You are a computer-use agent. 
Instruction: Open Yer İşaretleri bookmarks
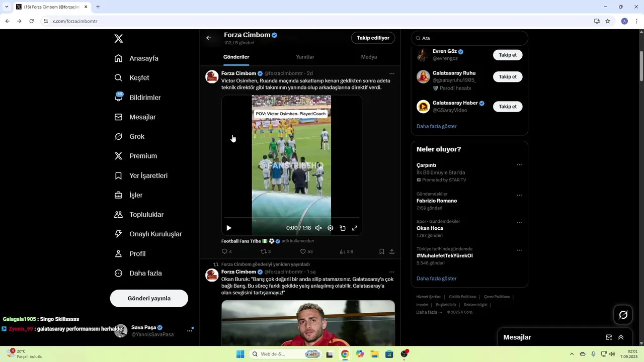(x=141, y=176)
